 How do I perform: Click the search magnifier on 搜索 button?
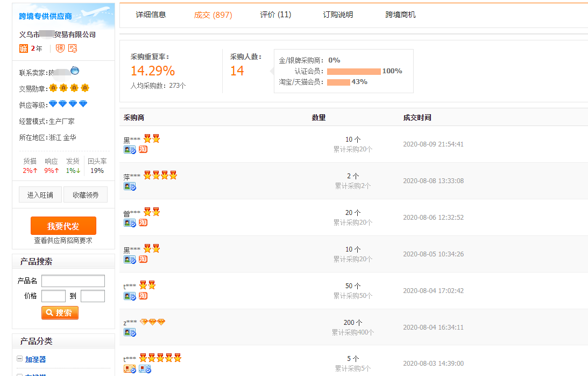pos(49,312)
